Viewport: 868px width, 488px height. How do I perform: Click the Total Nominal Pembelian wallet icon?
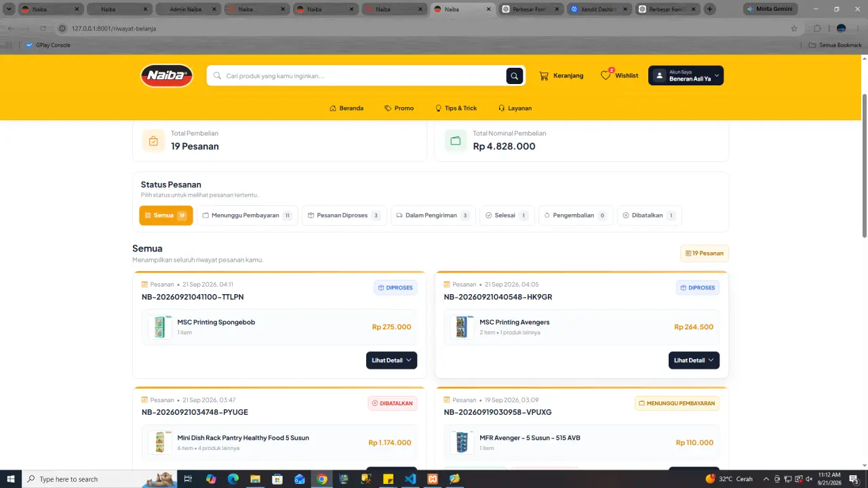click(456, 141)
